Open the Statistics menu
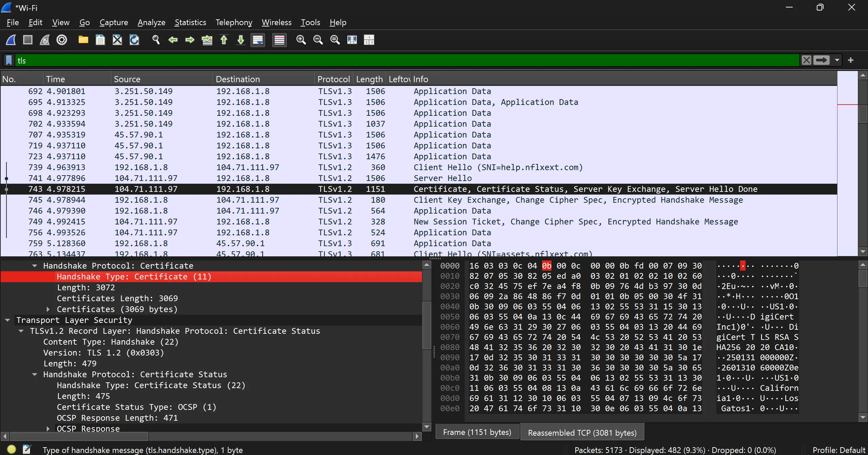Screen dimensions: 868x455 (190, 22)
